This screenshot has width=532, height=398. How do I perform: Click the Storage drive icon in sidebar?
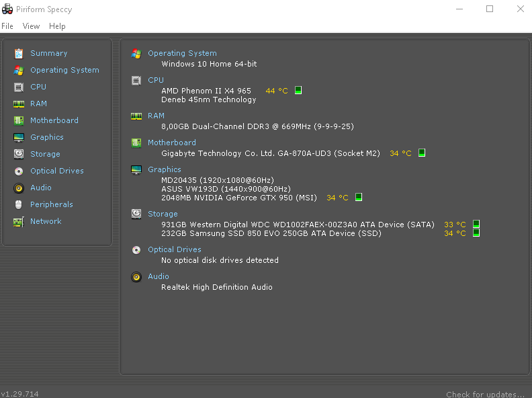(x=18, y=154)
